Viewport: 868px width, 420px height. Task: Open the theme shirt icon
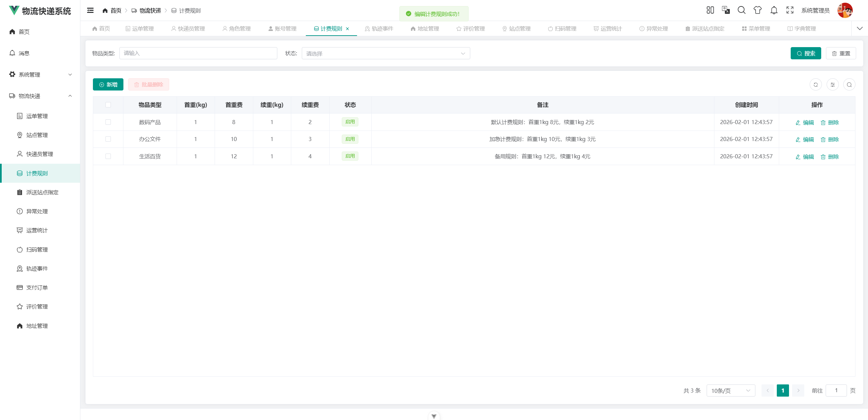tap(757, 10)
